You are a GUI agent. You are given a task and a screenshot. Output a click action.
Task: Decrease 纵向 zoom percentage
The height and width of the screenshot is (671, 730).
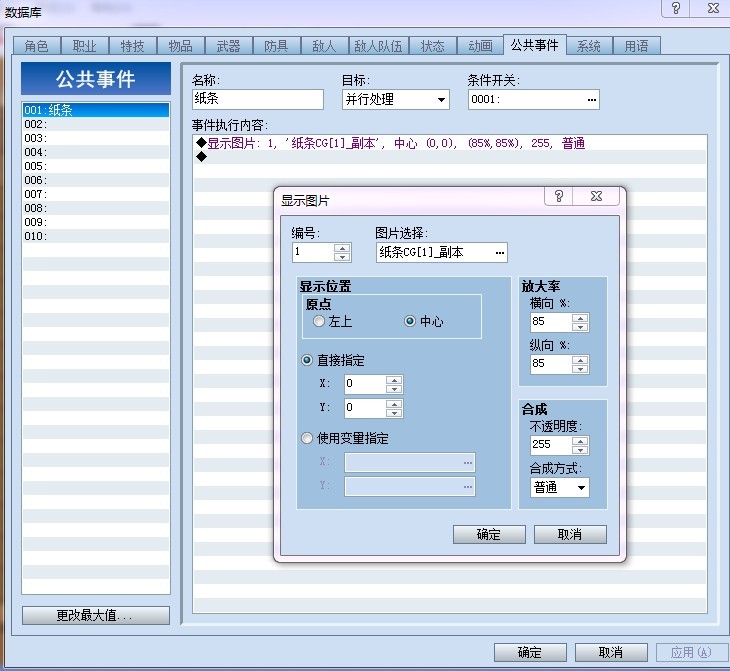click(580, 369)
